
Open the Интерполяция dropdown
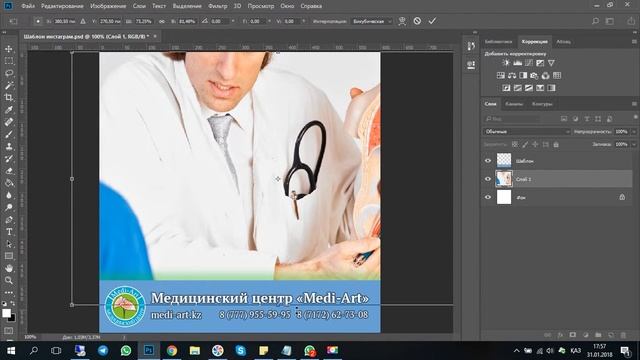(371, 21)
